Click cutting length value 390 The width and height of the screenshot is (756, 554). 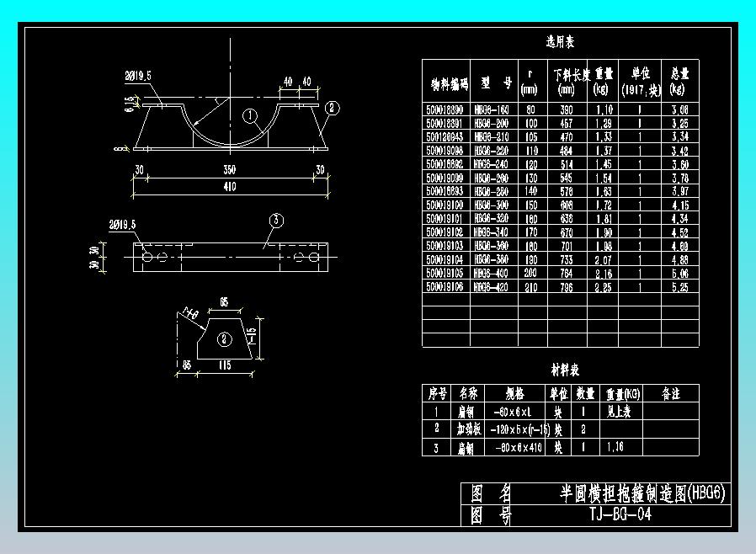[567, 109]
